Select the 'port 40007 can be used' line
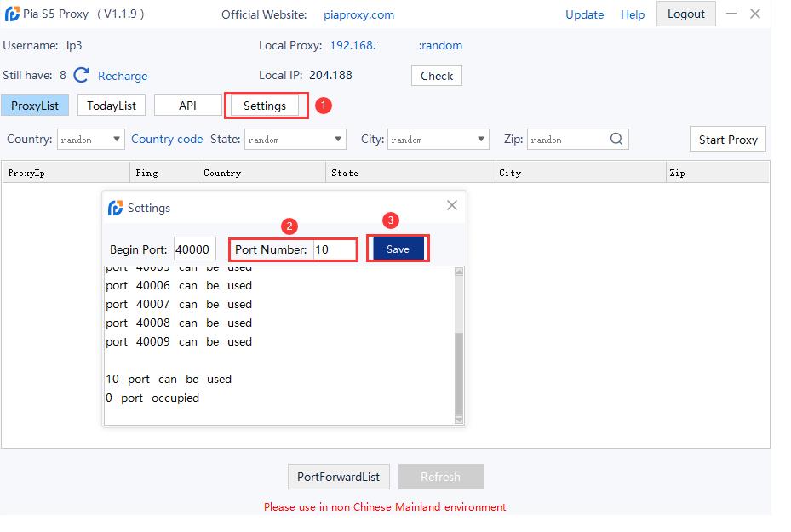The image size is (791, 532). coord(179,304)
